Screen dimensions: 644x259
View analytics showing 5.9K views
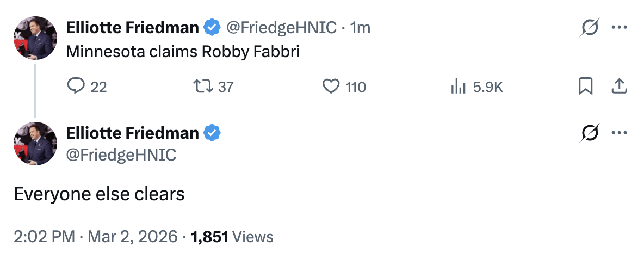pos(457,87)
